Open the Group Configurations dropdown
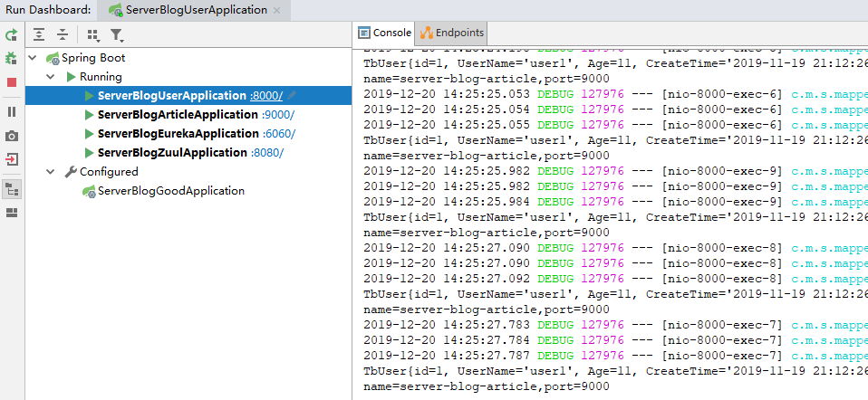Screen dimensions: 868x400 click(93, 35)
